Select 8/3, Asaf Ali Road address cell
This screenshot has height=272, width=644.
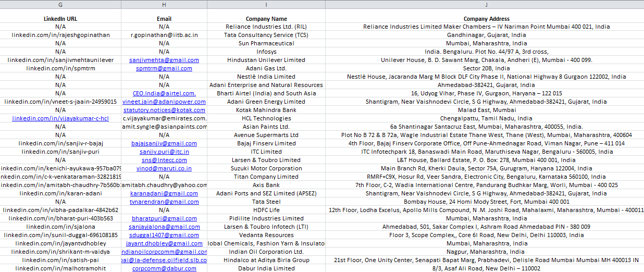coord(485,268)
